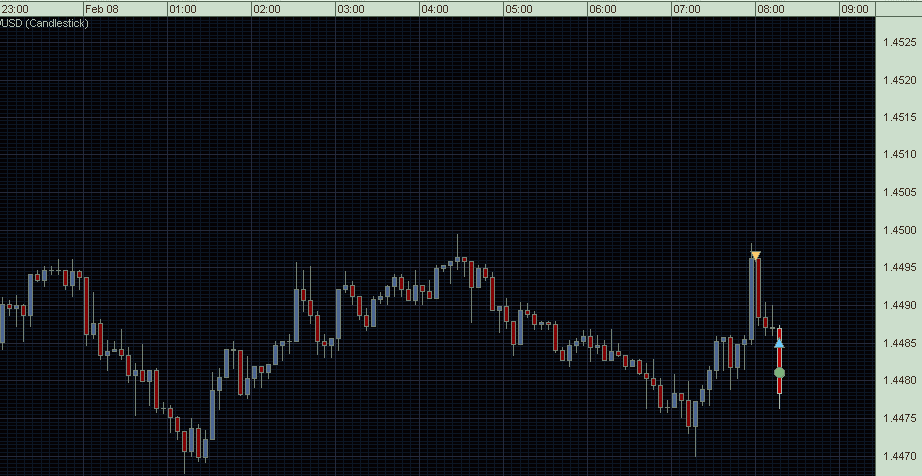Click the 1.4485 price level label
The width and height of the screenshot is (922, 476).
900,343
